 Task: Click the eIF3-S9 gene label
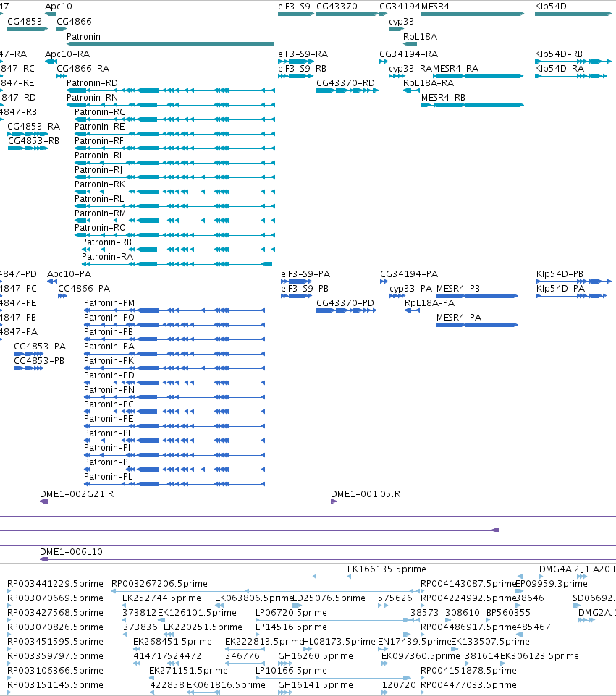pyautogui.click(x=294, y=7)
